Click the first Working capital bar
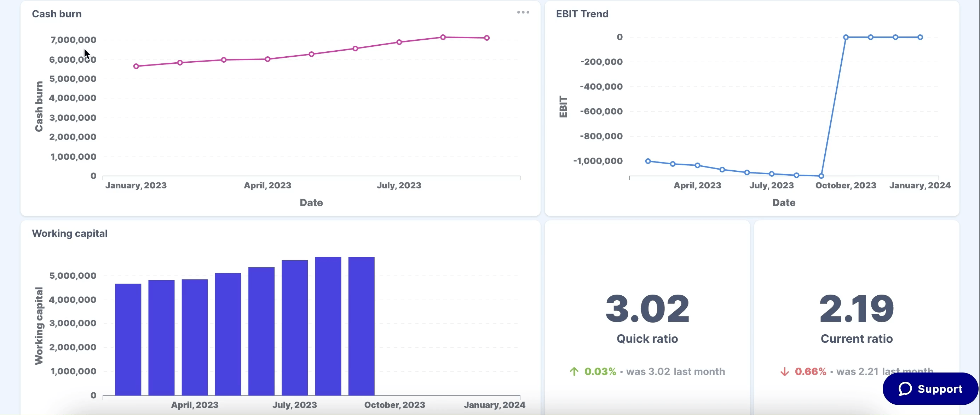Viewport: 980px width, 415px height. (128, 339)
